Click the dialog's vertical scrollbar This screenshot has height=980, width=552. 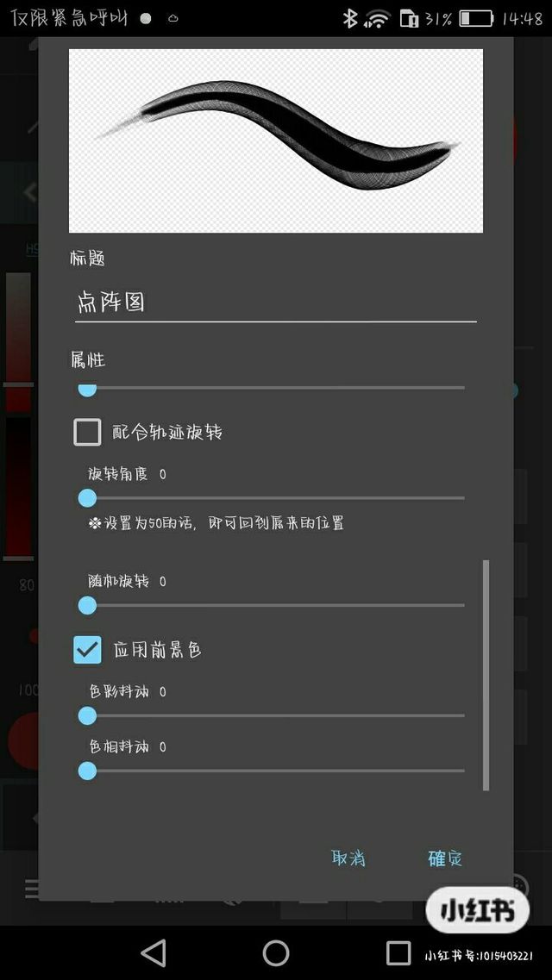pyautogui.click(x=486, y=676)
